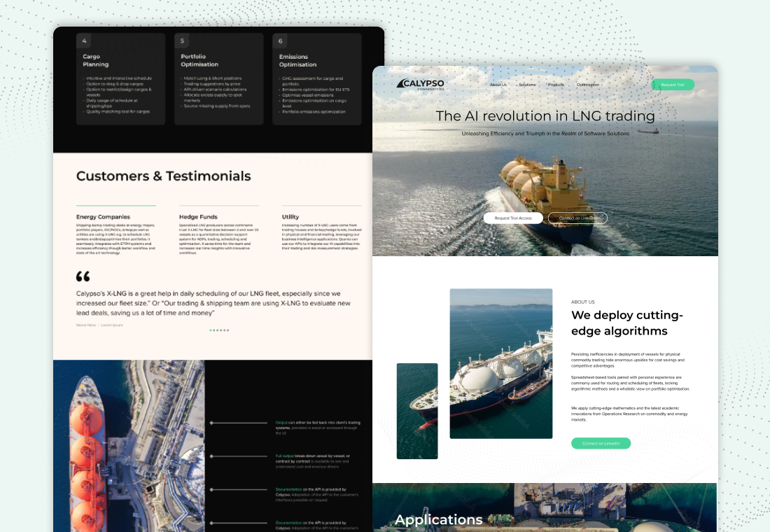The height and width of the screenshot is (532, 770).
Task: Click the diamond marker beside 'Output can either be fed back'
Action: click(211, 423)
